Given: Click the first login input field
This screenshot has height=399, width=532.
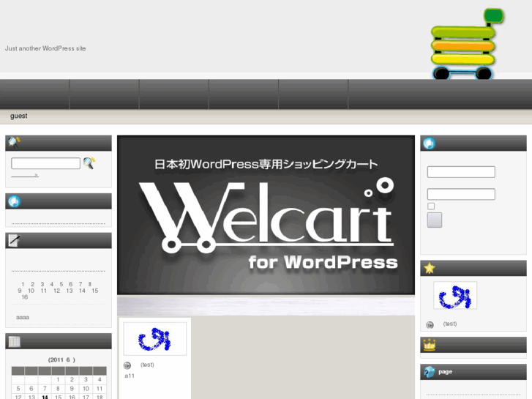Looking at the screenshot, I should [x=461, y=172].
